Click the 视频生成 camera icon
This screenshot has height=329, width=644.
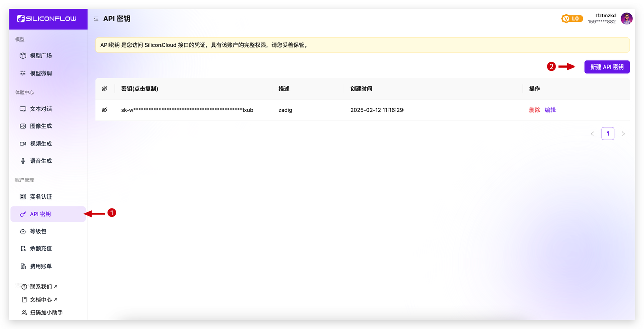pyautogui.click(x=23, y=144)
